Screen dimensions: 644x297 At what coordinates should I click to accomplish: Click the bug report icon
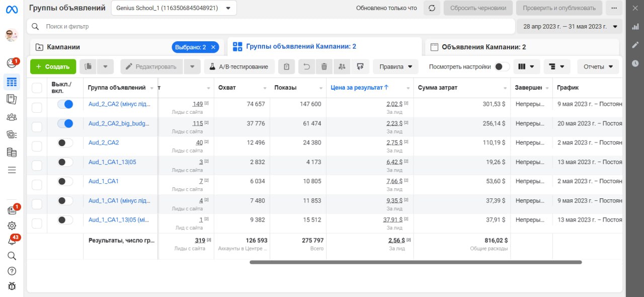[12, 286]
